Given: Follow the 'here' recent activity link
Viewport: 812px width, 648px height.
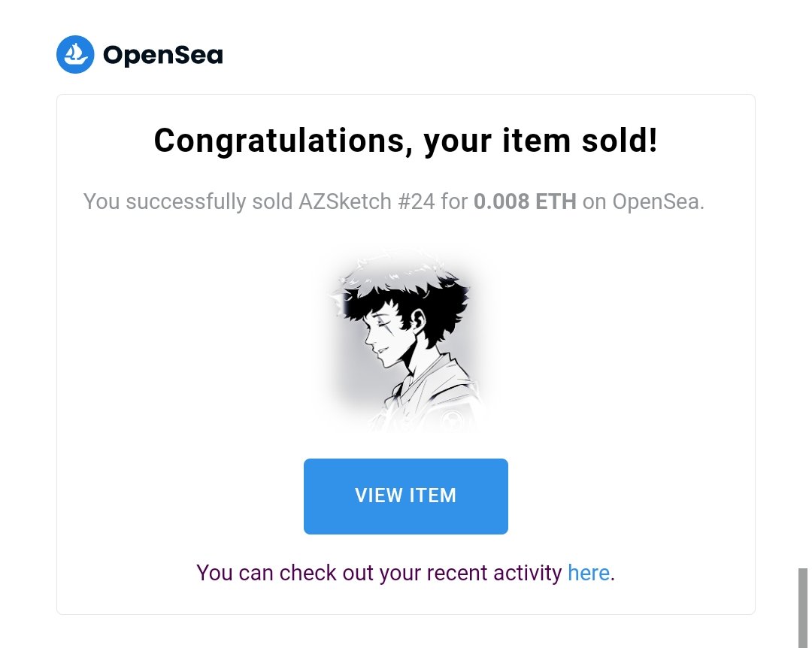Looking at the screenshot, I should pos(588,573).
